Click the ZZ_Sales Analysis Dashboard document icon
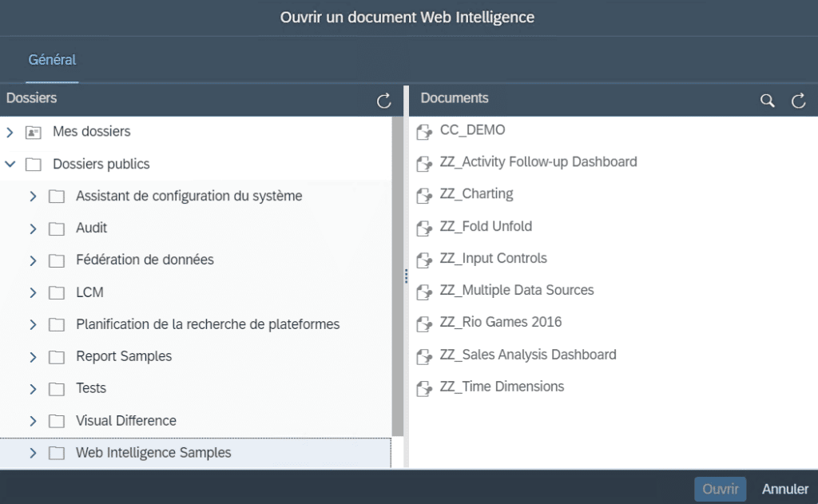Viewport: 818px width, 504px height. [x=424, y=356]
